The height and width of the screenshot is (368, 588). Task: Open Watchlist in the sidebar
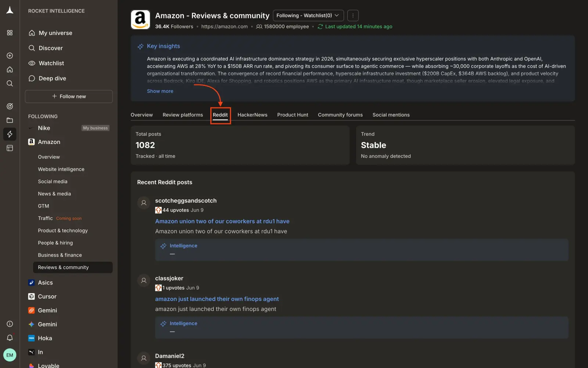pyautogui.click(x=51, y=63)
